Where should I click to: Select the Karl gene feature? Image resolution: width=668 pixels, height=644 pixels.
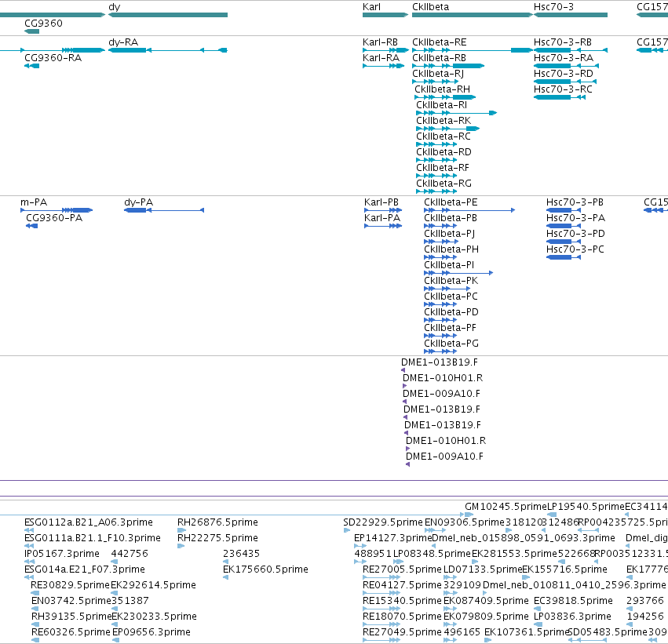point(385,15)
